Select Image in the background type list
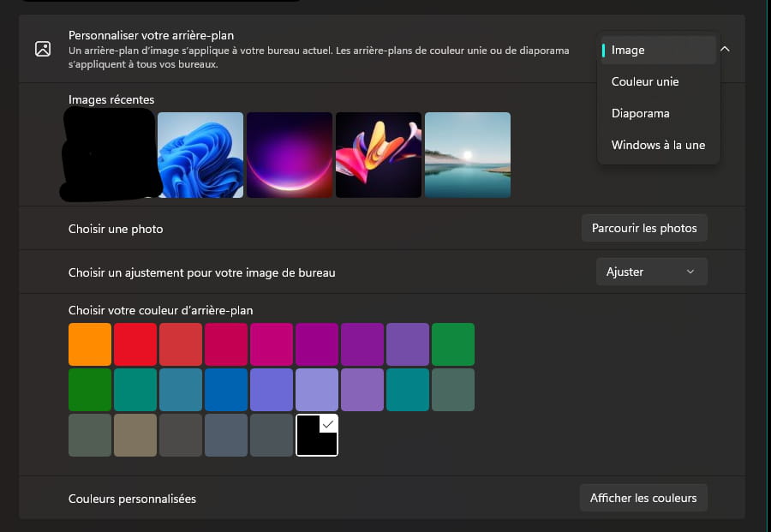 tap(658, 50)
